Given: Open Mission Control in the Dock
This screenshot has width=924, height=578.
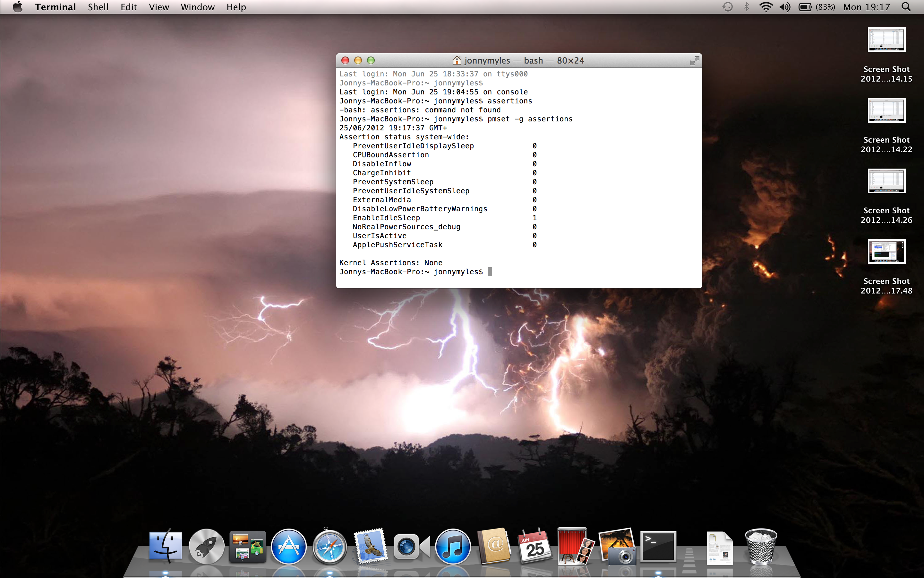Looking at the screenshot, I should (247, 547).
